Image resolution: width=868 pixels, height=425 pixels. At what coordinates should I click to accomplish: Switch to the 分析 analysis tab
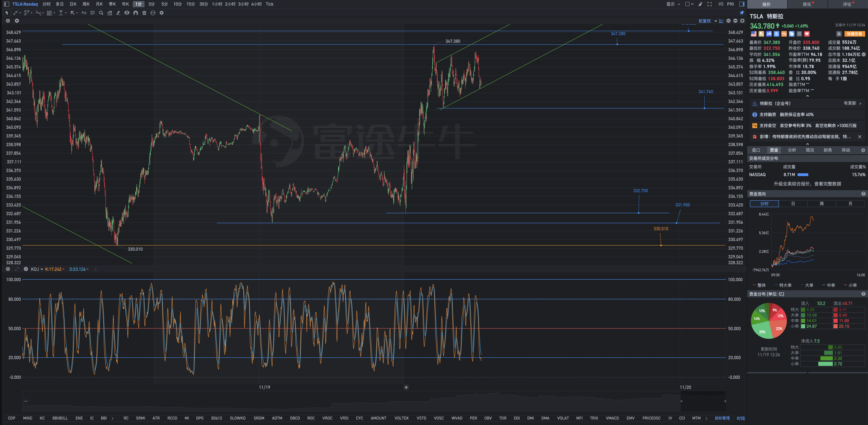point(792,150)
